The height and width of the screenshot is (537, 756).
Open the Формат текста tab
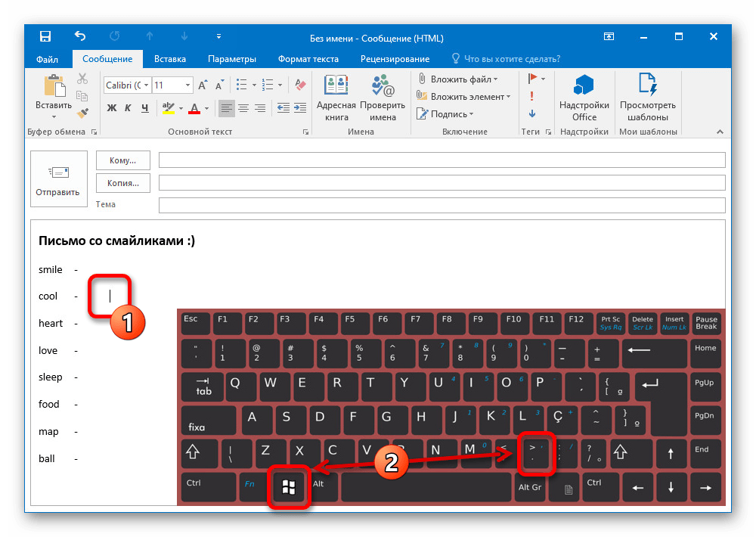[x=308, y=59]
